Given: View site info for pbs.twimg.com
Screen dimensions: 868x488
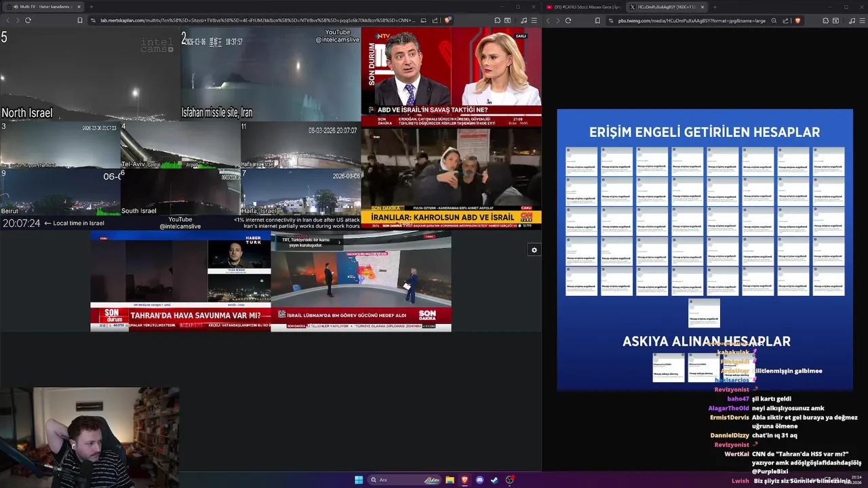Looking at the screenshot, I should click(x=612, y=20).
